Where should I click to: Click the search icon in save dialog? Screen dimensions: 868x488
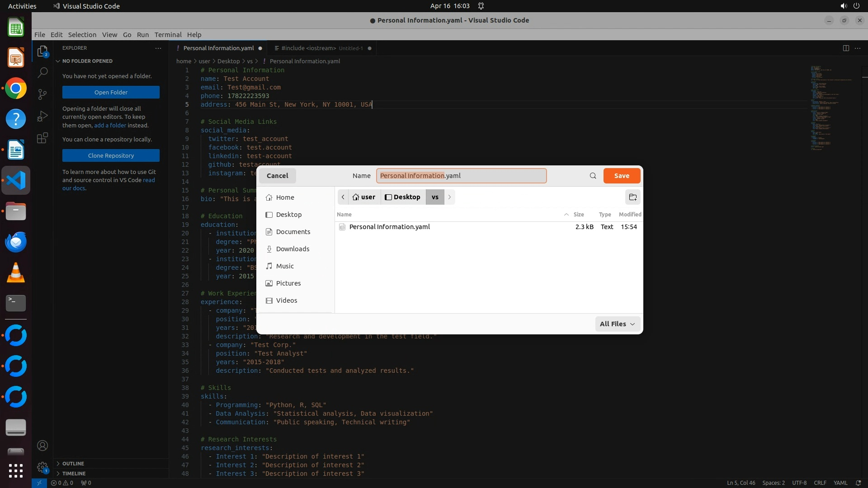pyautogui.click(x=593, y=176)
